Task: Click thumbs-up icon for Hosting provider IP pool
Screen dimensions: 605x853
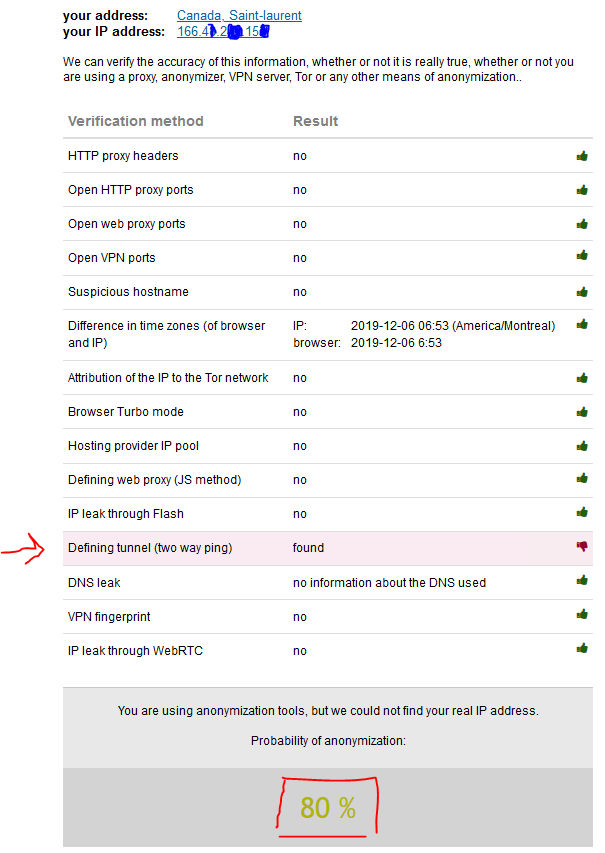Action: (582, 446)
